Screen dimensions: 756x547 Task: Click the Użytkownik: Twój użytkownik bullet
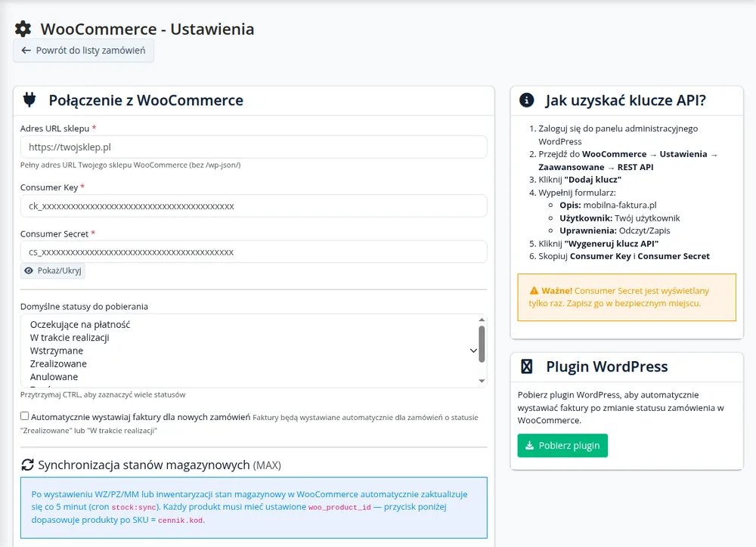620,218
